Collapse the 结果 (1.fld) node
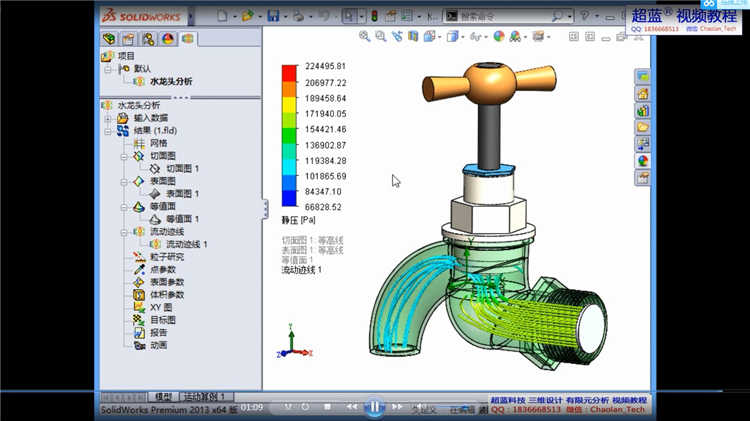 [108, 131]
